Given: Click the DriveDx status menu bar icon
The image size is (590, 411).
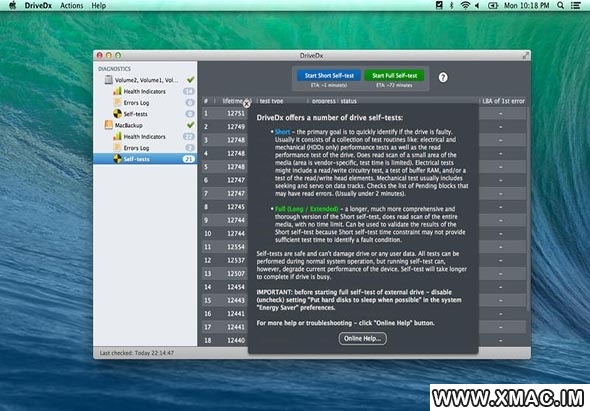Looking at the screenshot, I should tap(439, 5).
